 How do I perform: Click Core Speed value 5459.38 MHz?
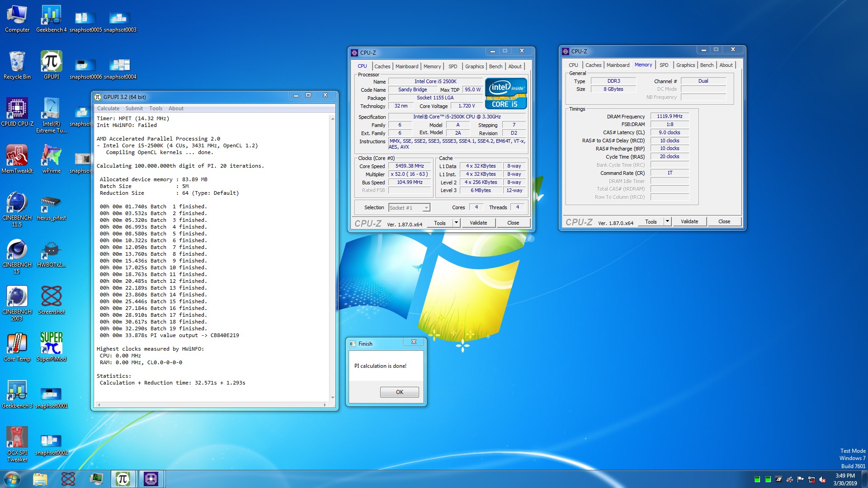pyautogui.click(x=410, y=166)
